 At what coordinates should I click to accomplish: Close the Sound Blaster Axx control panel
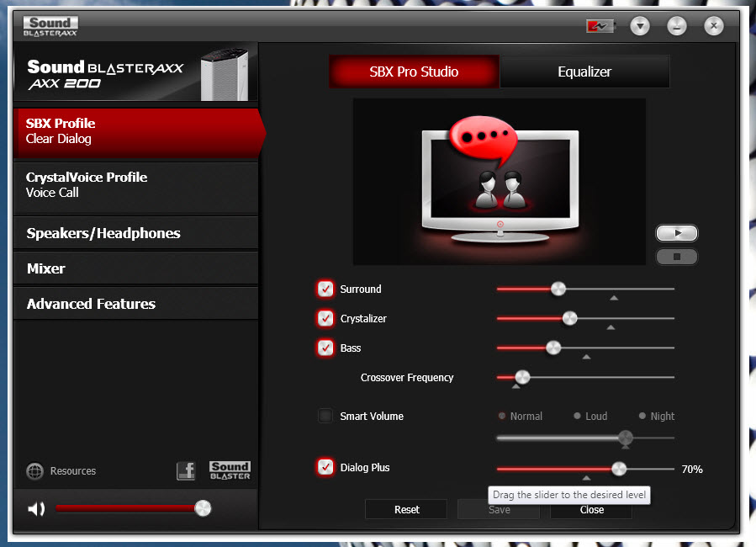pyautogui.click(x=714, y=25)
